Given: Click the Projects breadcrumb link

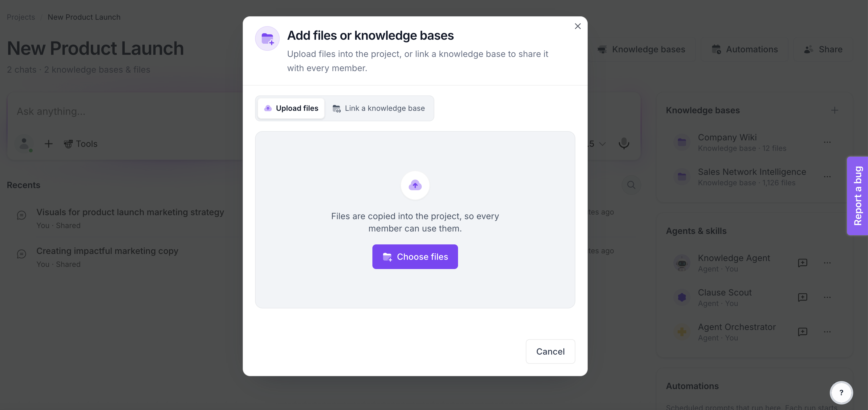Looking at the screenshot, I should click(x=21, y=17).
